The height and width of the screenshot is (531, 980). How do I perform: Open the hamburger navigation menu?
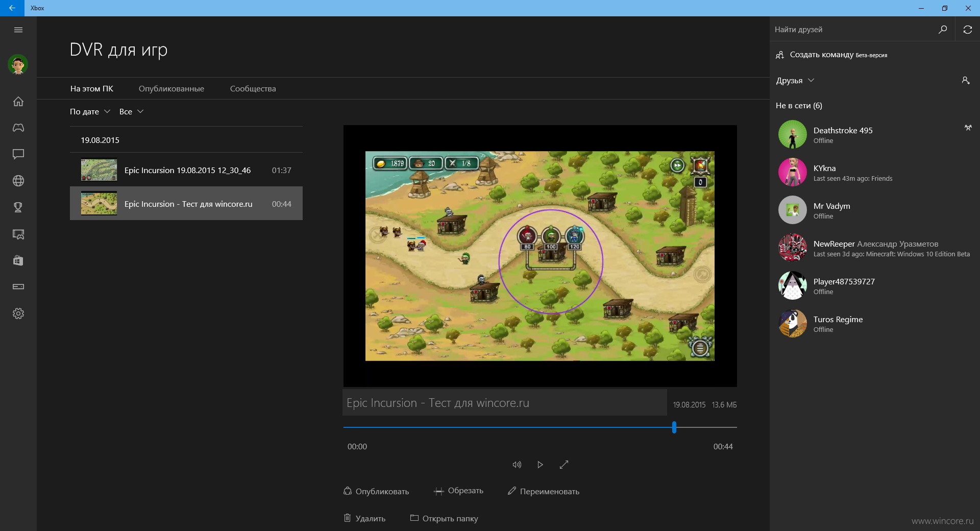pos(18,30)
